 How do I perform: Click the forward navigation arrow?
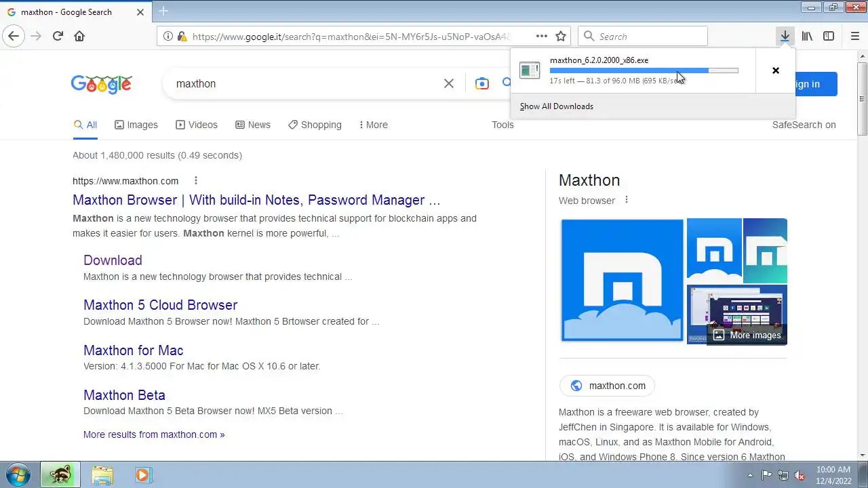36,36
